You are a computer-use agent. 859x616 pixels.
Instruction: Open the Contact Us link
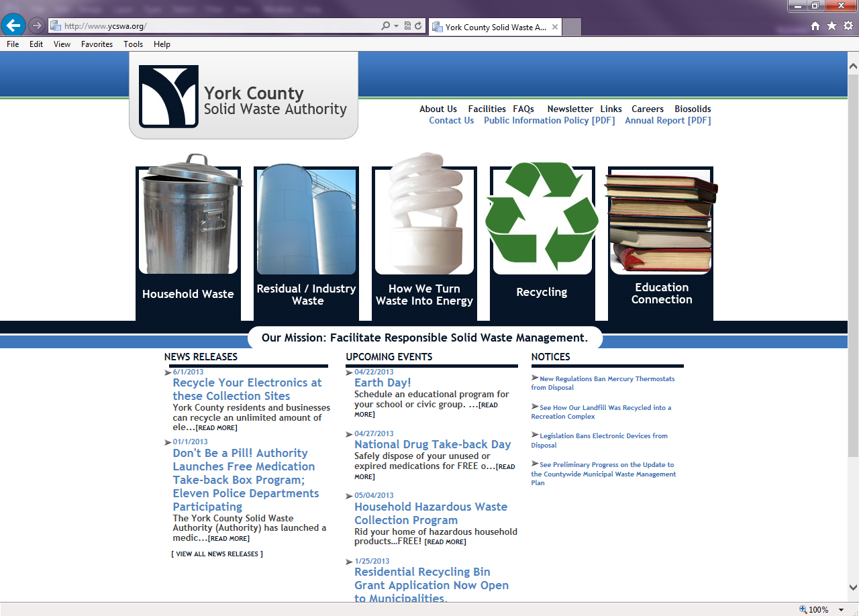(452, 121)
